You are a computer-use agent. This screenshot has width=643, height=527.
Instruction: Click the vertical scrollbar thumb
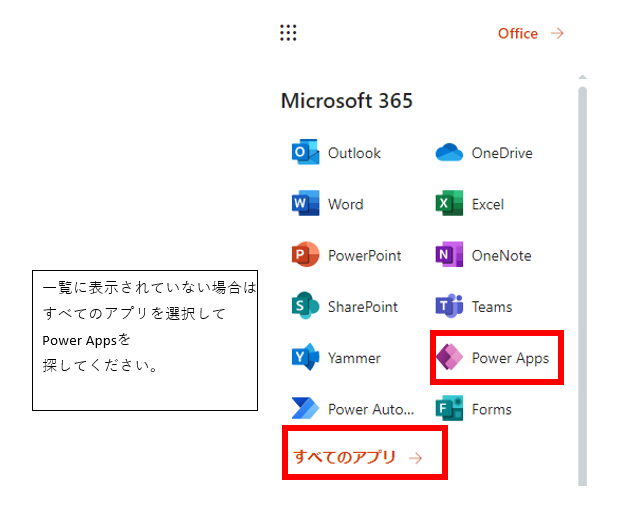pos(582,286)
